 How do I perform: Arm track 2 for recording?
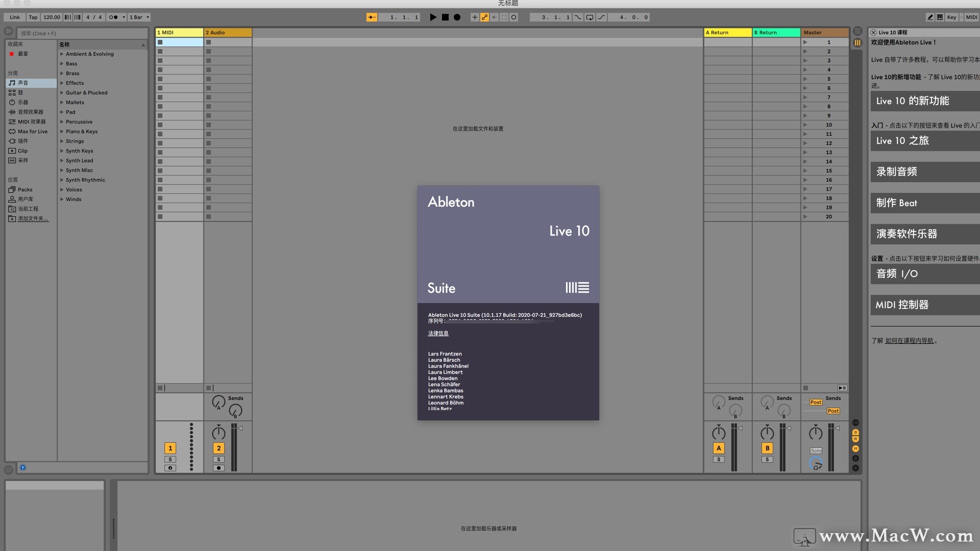click(x=218, y=468)
